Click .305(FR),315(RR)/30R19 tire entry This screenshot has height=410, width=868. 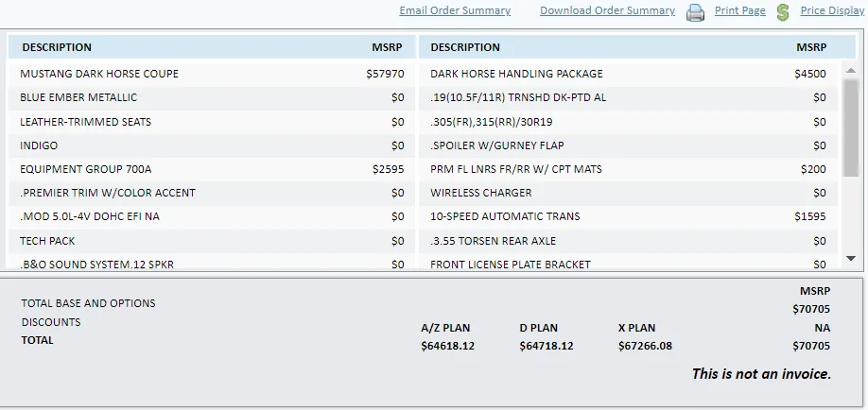tap(491, 122)
